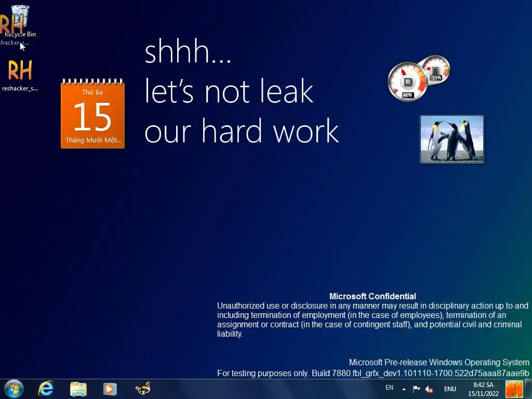532x399 pixels.
Task: Click the memory dial showing 15%
Action: (436, 70)
